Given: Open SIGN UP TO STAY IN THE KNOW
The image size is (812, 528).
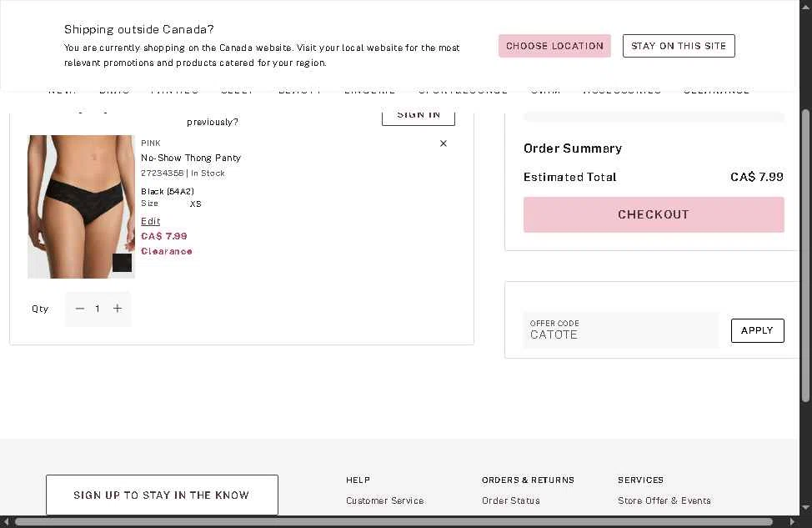Looking at the screenshot, I should [x=162, y=495].
